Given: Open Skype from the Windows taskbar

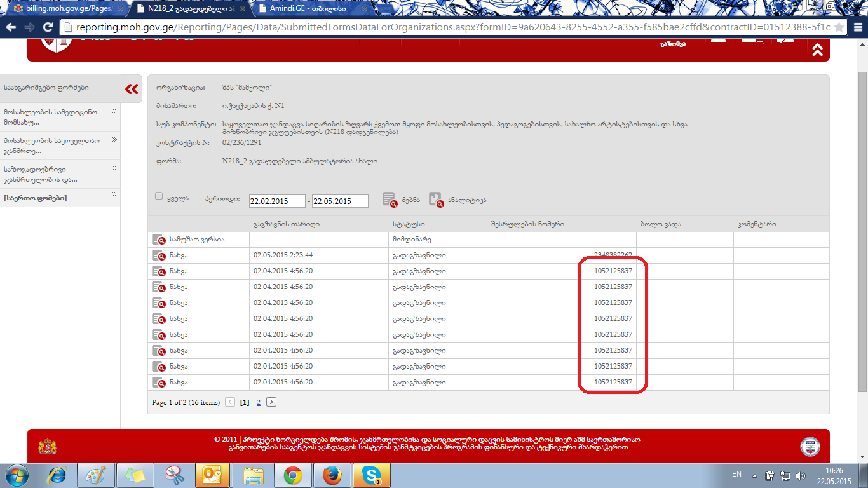Looking at the screenshot, I should (x=371, y=475).
